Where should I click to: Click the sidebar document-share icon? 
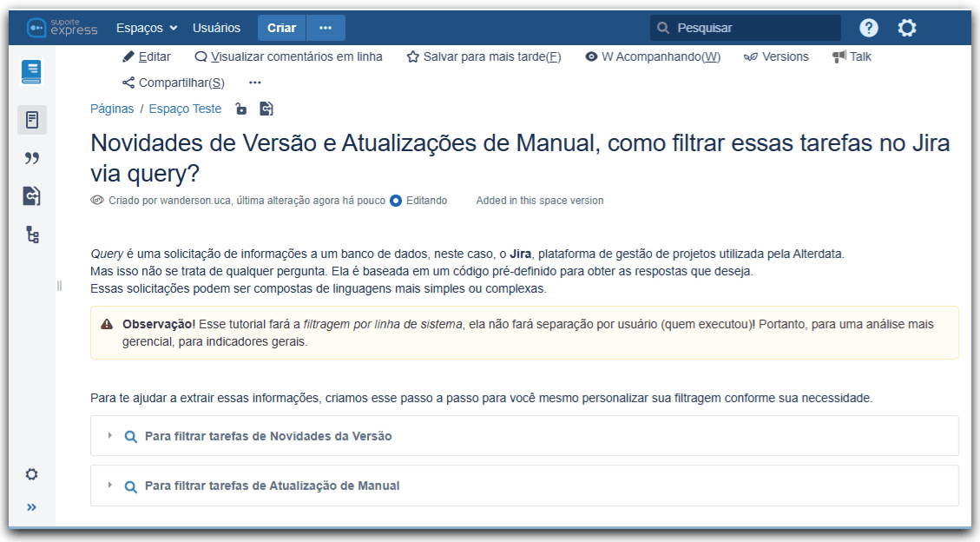click(32, 196)
